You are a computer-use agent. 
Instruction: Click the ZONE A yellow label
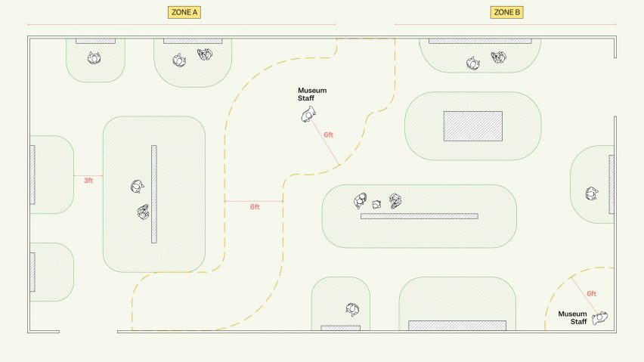(184, 12)
